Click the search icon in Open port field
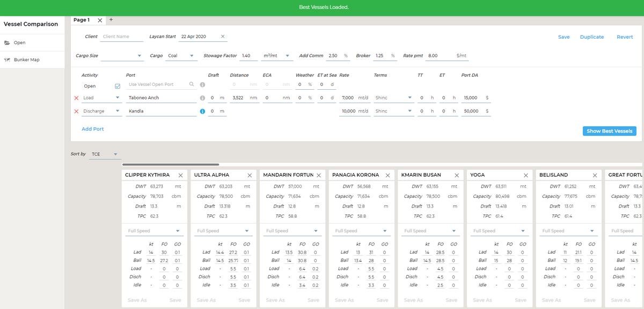Image resolution: width=644 pixels, height=309 pixels. (x=192, y=84)
